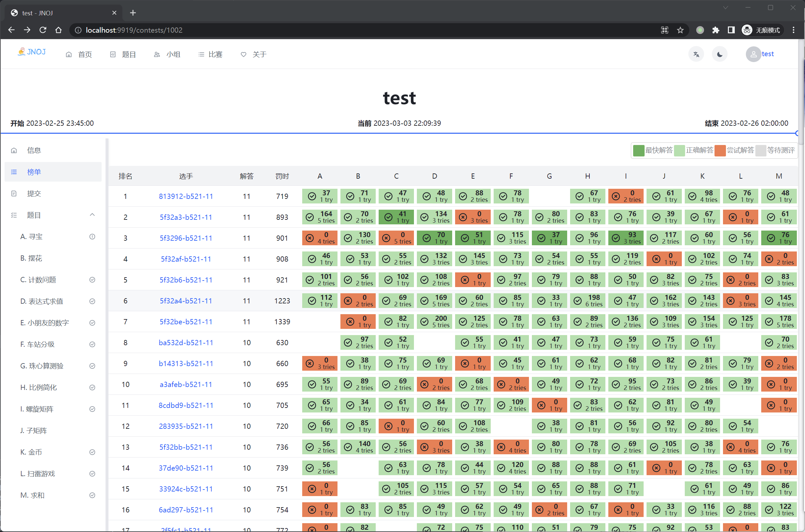Reload the page with refresh button

click(x=43, y=30)
